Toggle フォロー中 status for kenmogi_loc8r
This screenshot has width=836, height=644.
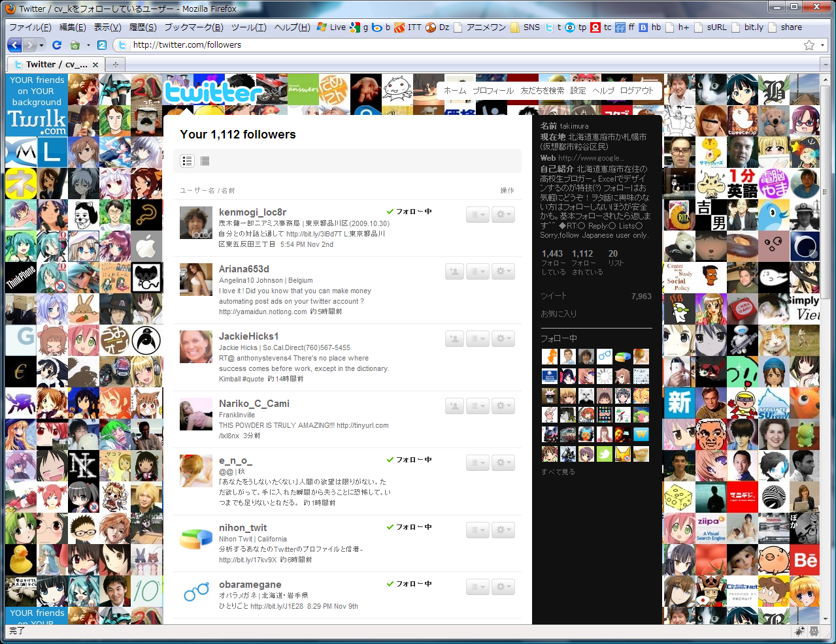[409, 212]
